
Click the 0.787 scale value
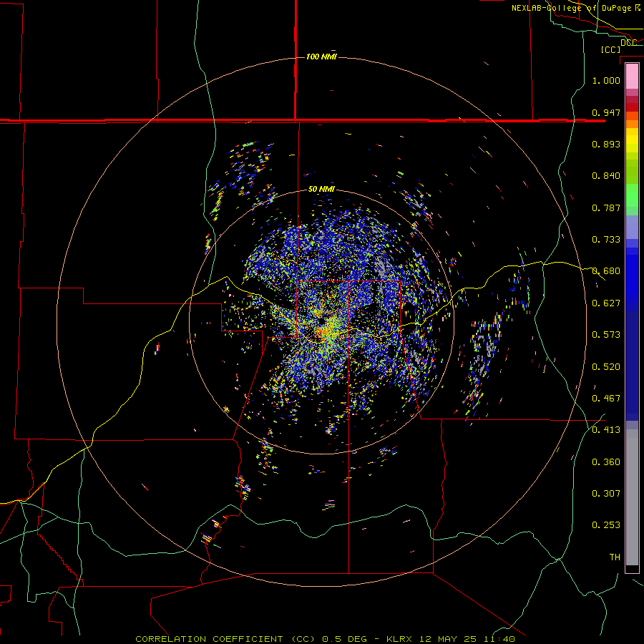pos(606,208)
